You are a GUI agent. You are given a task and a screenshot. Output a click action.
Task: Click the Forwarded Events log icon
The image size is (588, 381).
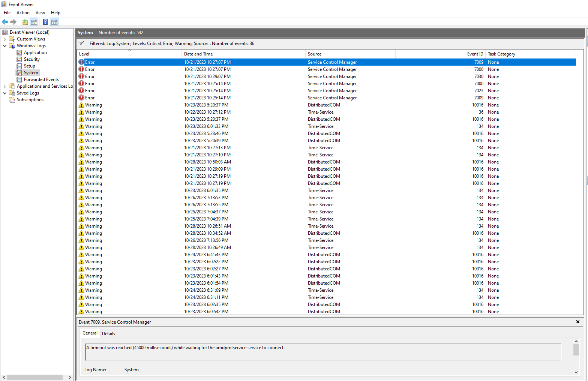(19, 79)
